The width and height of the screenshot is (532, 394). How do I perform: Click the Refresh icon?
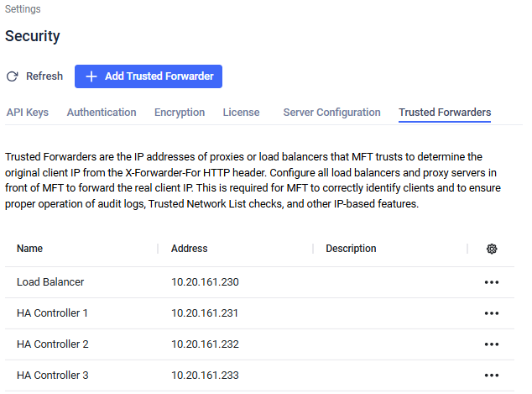click(13, 76)
